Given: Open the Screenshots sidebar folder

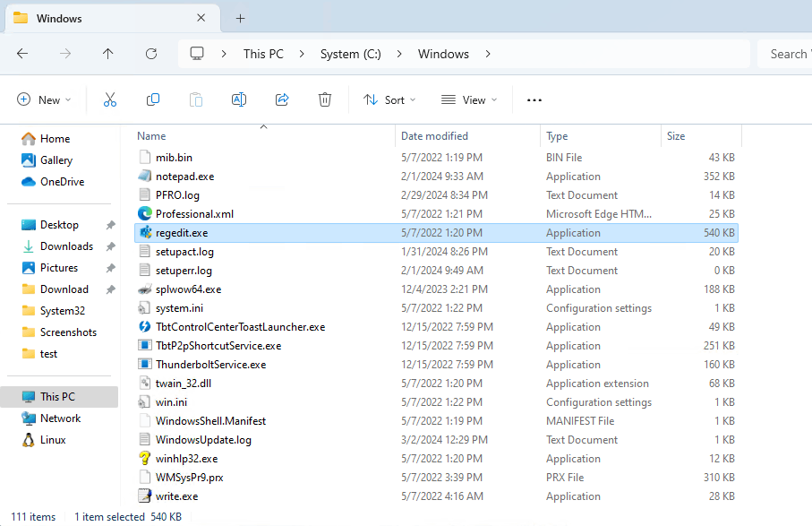Looking at the screenshot, I should click(x=59, y=332).
